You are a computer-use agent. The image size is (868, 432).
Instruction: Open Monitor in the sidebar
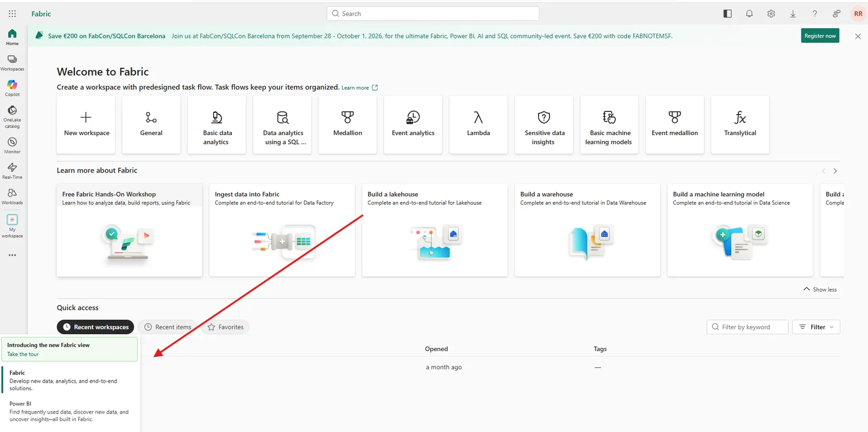[x=12, y=145]
